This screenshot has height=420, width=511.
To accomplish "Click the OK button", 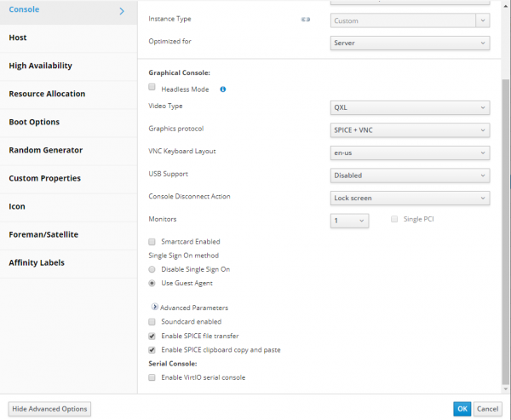I will 462,409.
